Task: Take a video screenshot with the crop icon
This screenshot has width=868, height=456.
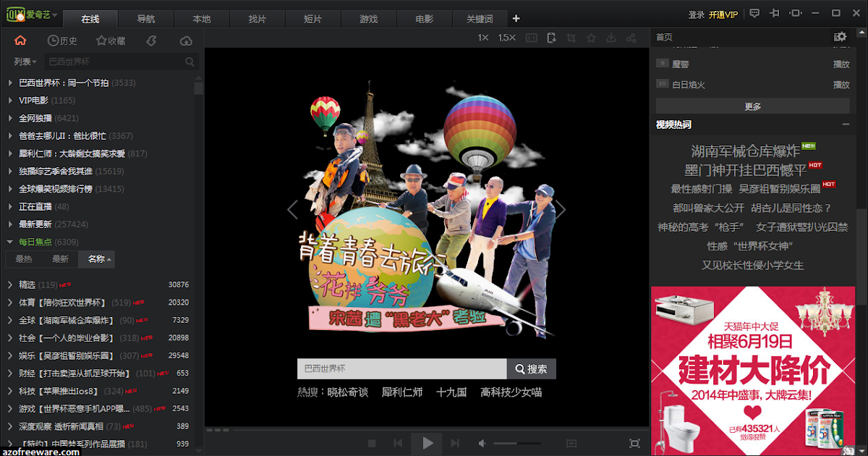Action: (x=571, y=37)
